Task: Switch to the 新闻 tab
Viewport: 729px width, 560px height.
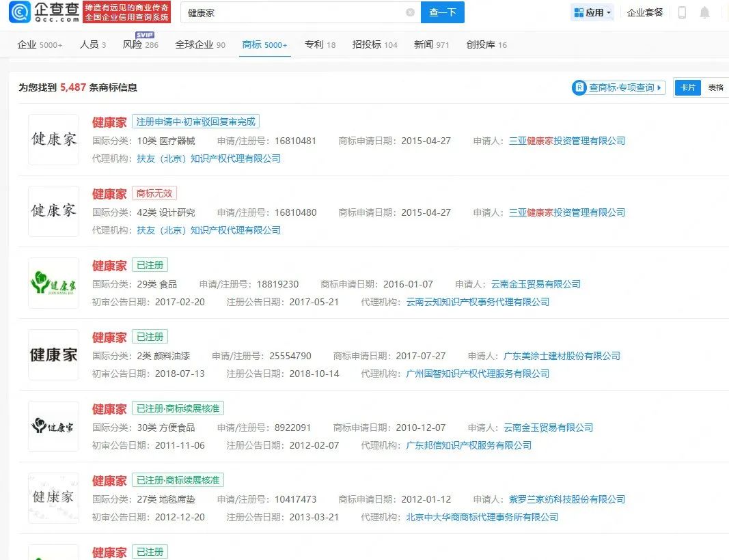Action: (431, 44)
